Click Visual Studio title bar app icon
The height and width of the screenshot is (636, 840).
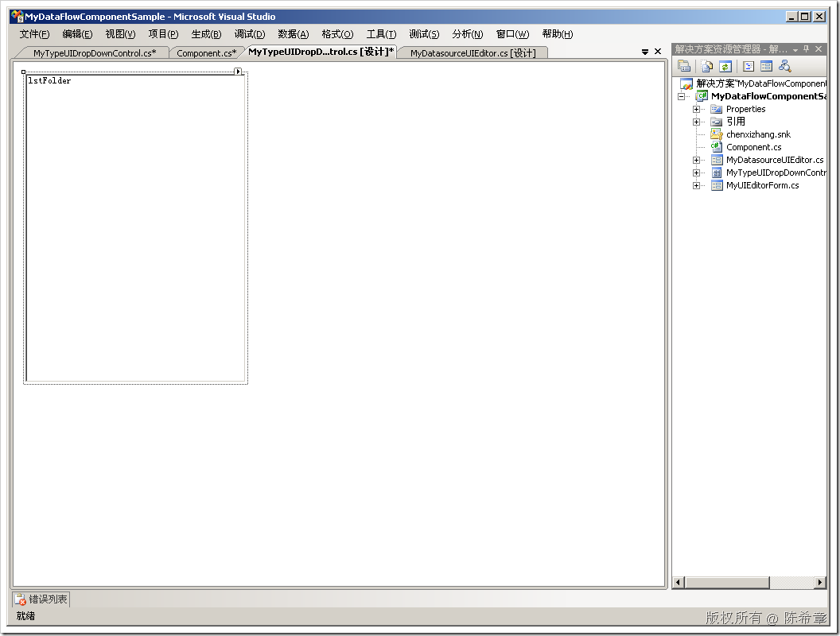[17, 17]
